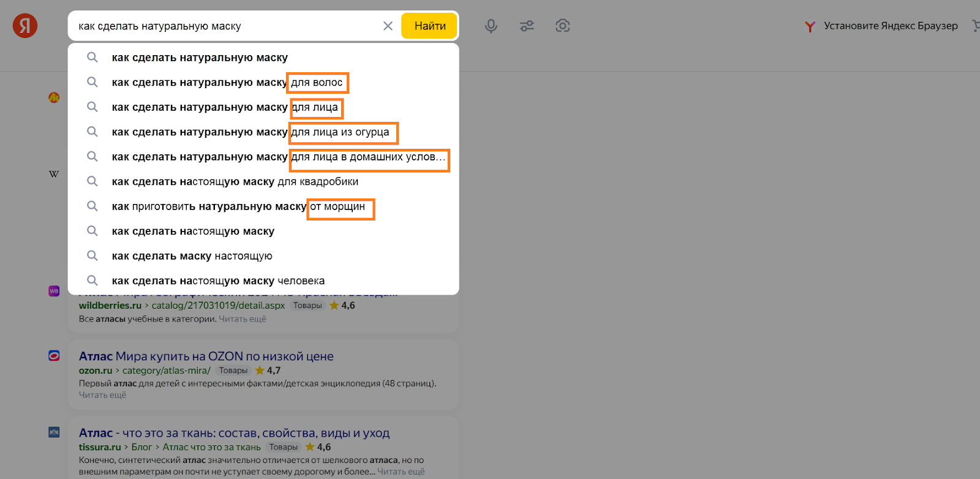Pick suggestion about маску для квадробики
980x479 pixels.
pos(235,182)
